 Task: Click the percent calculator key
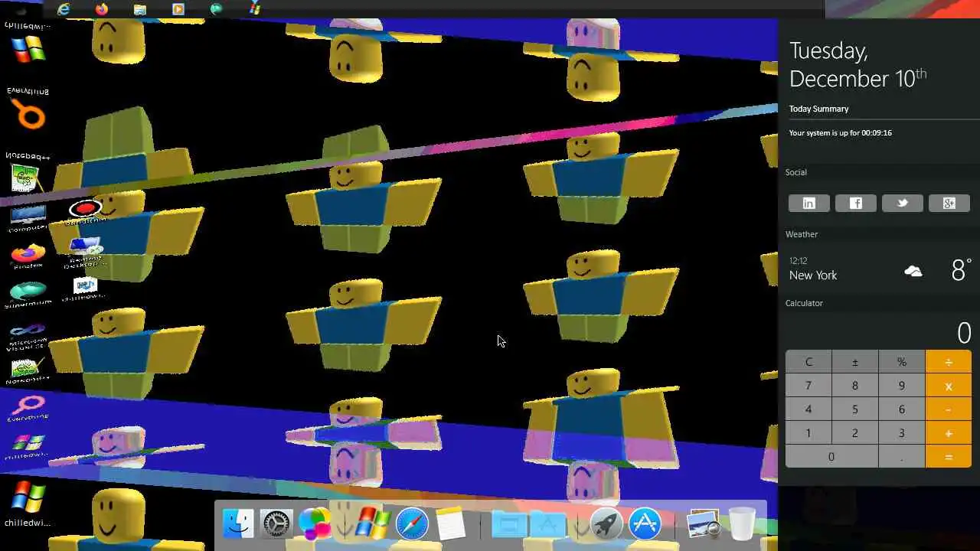902,362
